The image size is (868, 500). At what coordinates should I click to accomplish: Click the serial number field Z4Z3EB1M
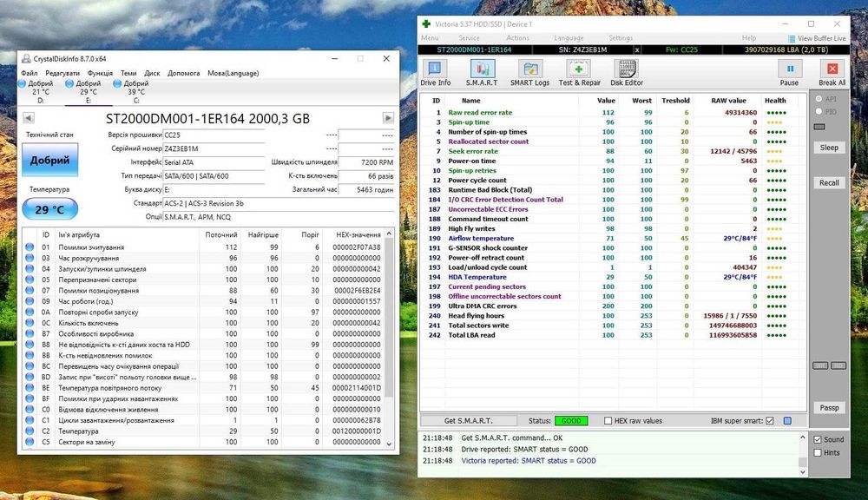214,148
